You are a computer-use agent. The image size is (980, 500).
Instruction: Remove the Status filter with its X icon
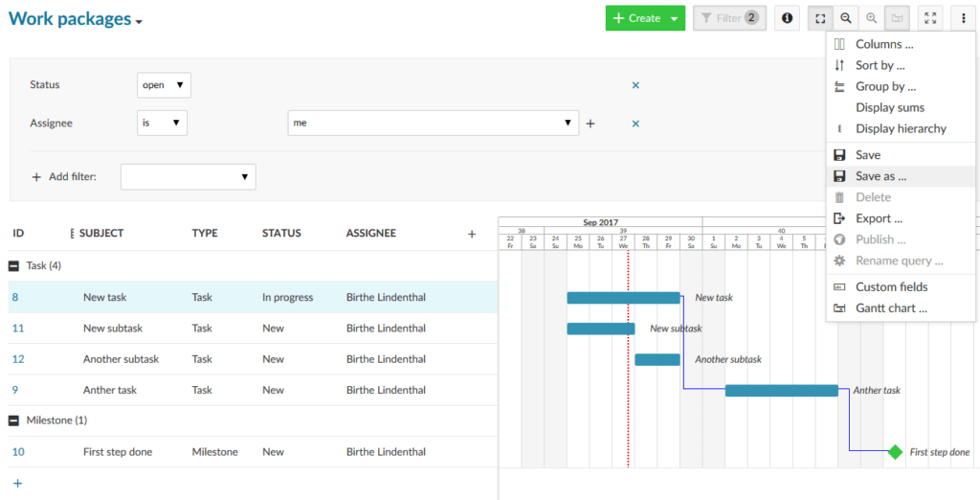point(635,85)
